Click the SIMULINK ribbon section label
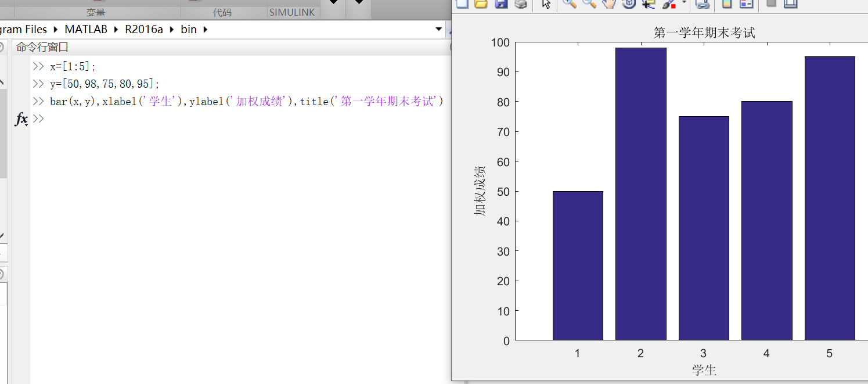This screenshot has width=868, height=384. 292,12
